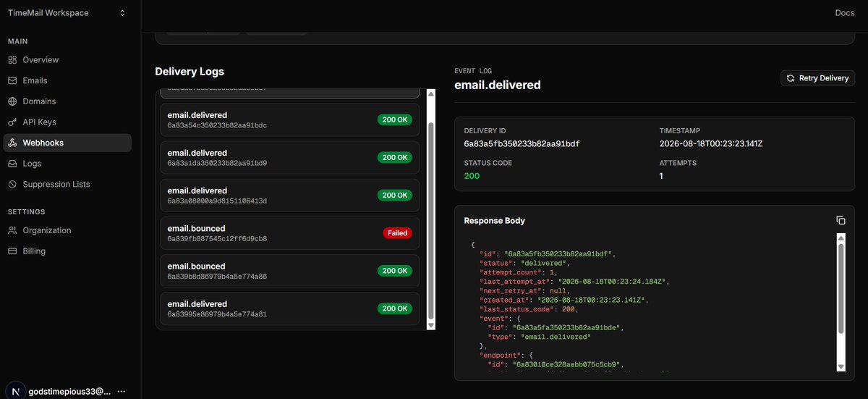This screenshot has width=868, height=399.
Task: Click the green status code 200
Action: click(472, 176)
